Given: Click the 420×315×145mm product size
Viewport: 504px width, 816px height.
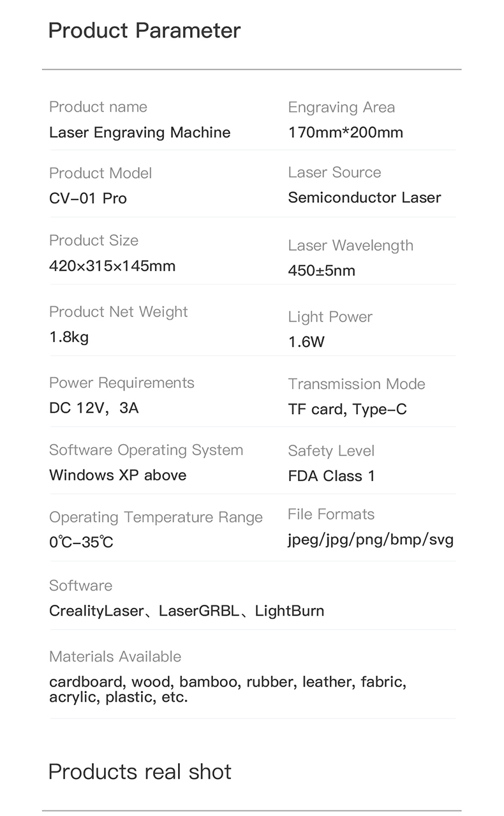Looking at the screenshot, I should coord(112,265).
